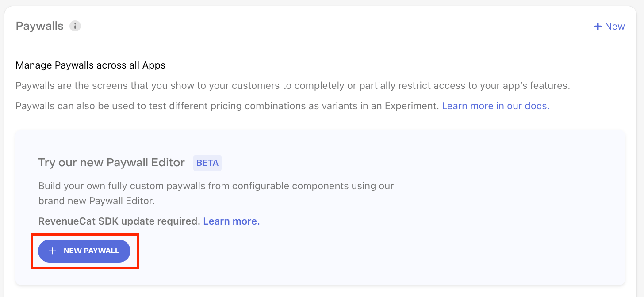Screen dimensions: 644x297
Task: Click the plus icon inside the NEW PAYWALL button
Action: click(x=52, y=251)
